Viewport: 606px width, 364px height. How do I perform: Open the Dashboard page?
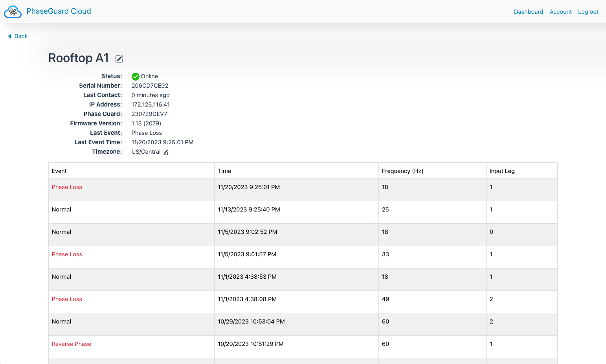(x=529, y=12)
